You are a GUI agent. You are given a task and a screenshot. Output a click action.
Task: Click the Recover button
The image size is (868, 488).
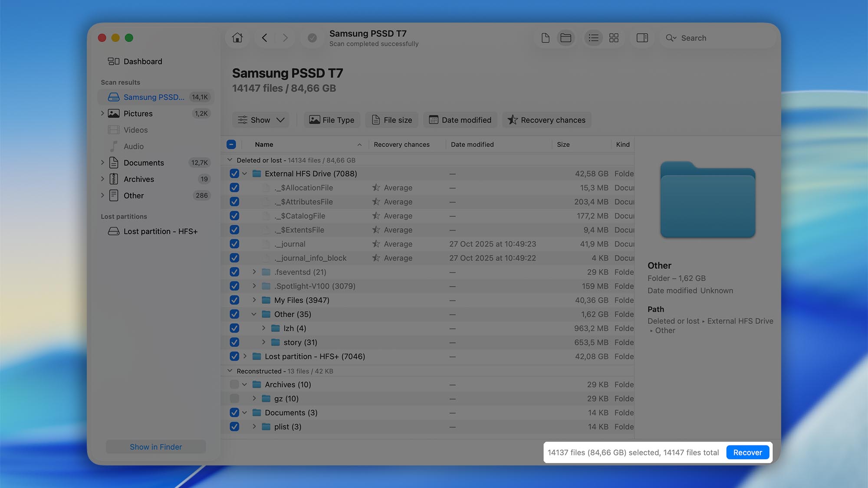pos(747,452)
